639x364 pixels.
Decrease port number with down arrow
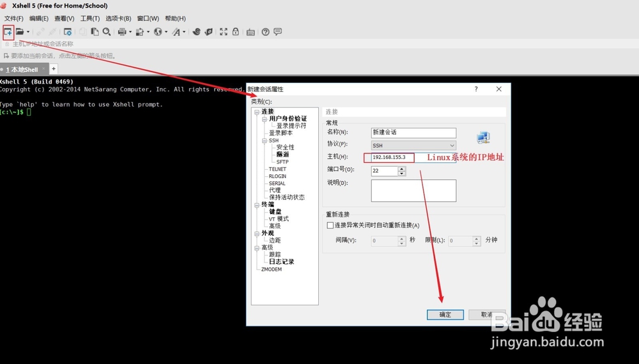402,174
